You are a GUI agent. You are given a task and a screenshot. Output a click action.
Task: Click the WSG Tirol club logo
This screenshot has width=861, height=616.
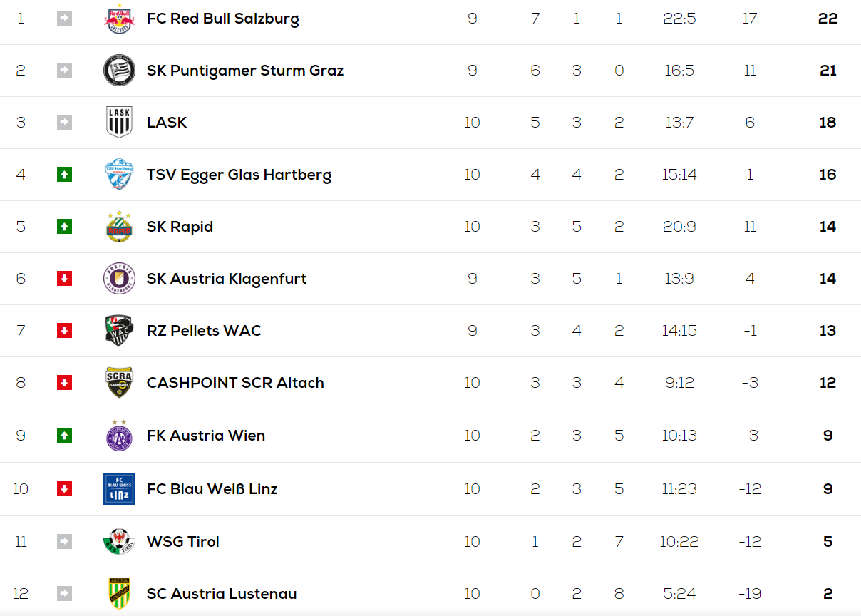pyautogui.click(x=119, y=542)
